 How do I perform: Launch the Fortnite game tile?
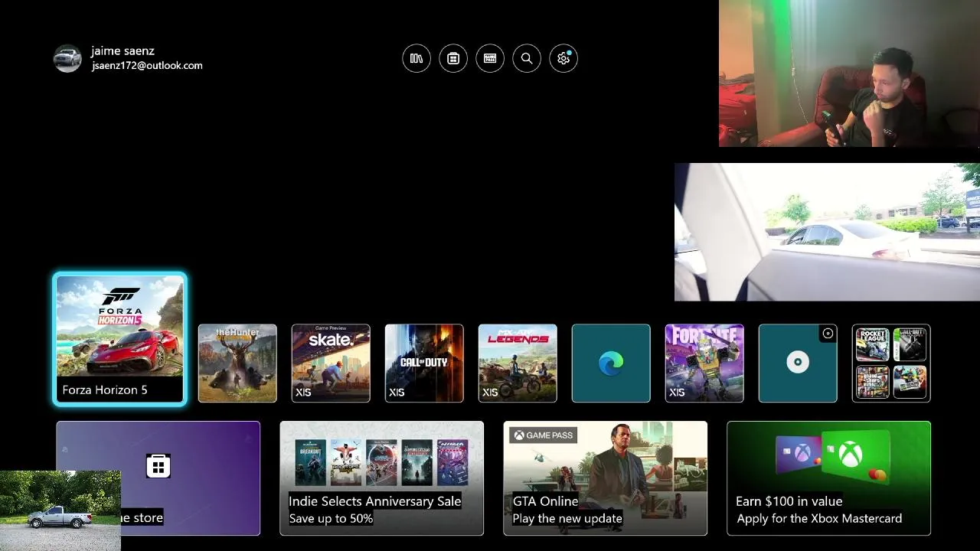[x=704, y=363]
